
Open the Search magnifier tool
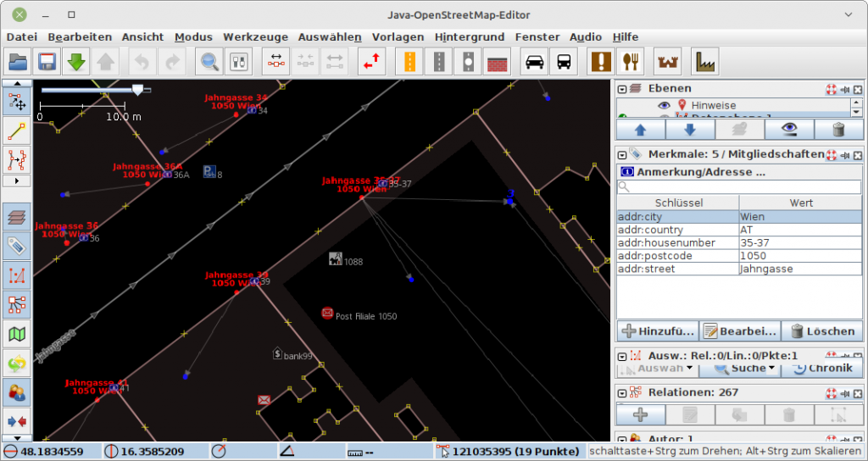(x=209, y=62)
